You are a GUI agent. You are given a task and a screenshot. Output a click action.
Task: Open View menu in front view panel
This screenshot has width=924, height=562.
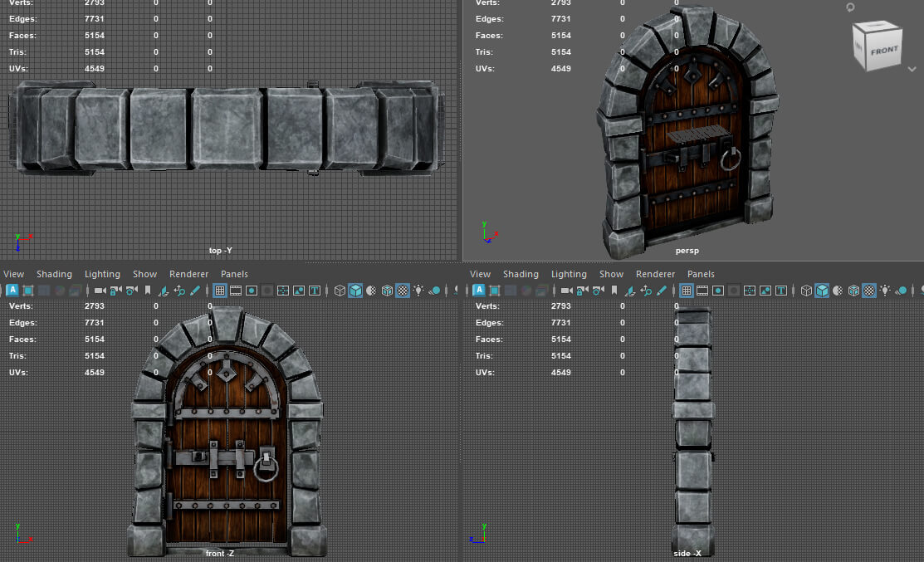[x=13, y=274]
